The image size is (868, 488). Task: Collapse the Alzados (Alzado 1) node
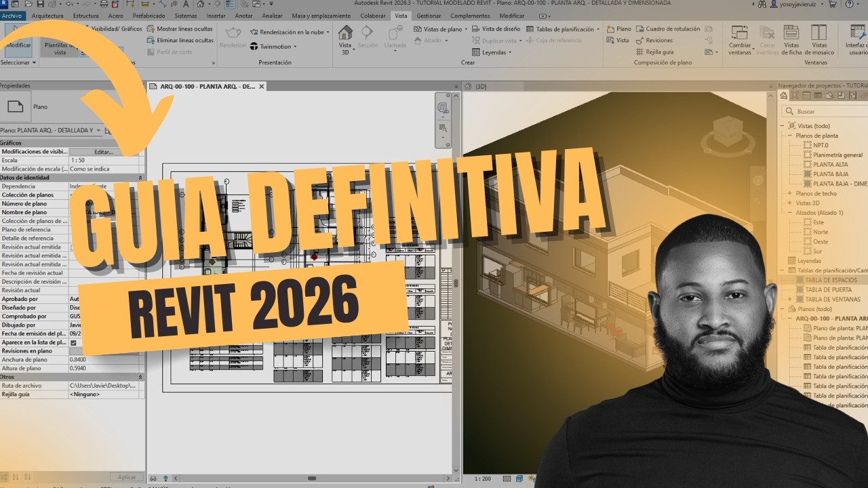pyautogui.click(x=789, y=212)
